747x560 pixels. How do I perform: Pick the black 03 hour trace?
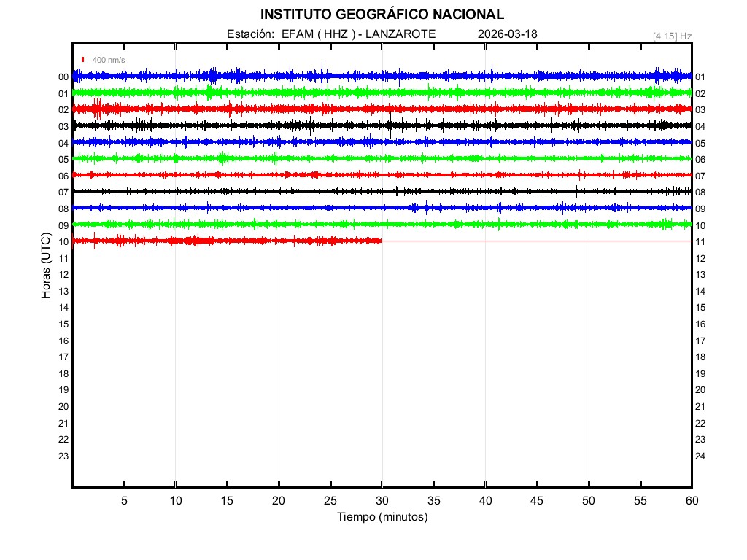click(382, 125)
